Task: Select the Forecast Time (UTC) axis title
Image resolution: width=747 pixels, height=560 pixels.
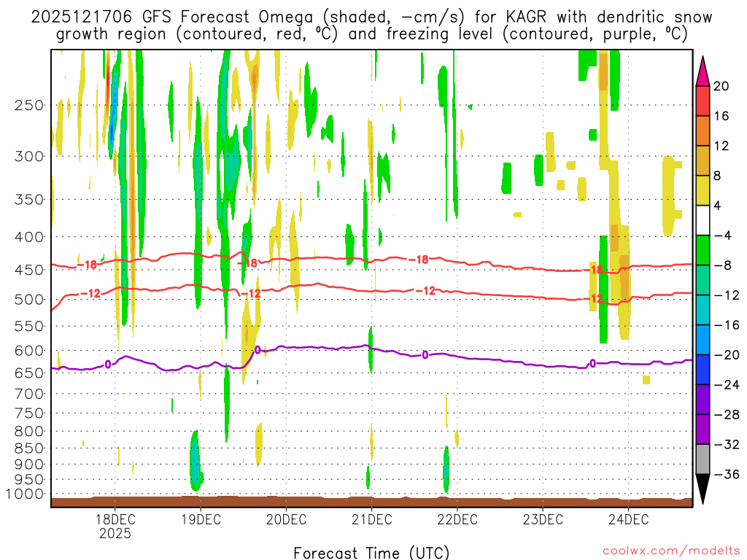Action: (371, 553)
